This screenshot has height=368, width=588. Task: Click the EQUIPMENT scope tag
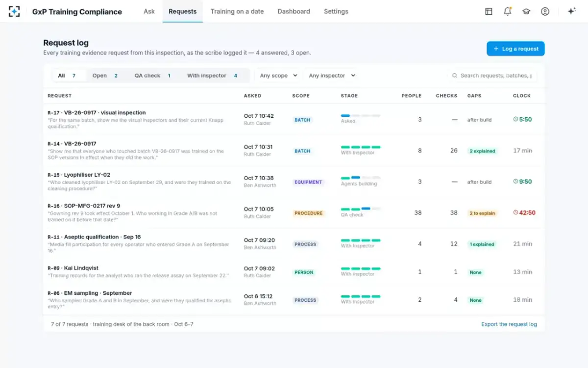tap(308, 182)
